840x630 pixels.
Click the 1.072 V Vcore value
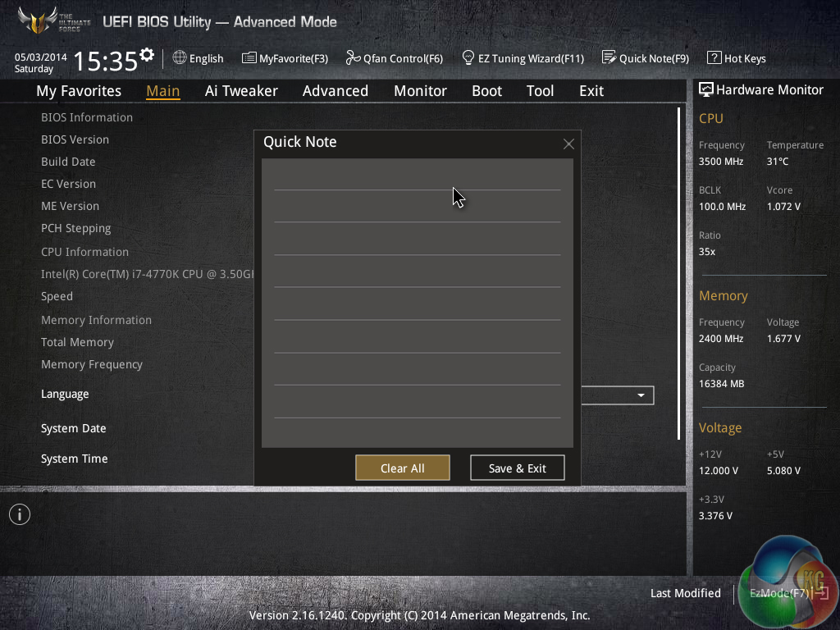tap(783, 206)
